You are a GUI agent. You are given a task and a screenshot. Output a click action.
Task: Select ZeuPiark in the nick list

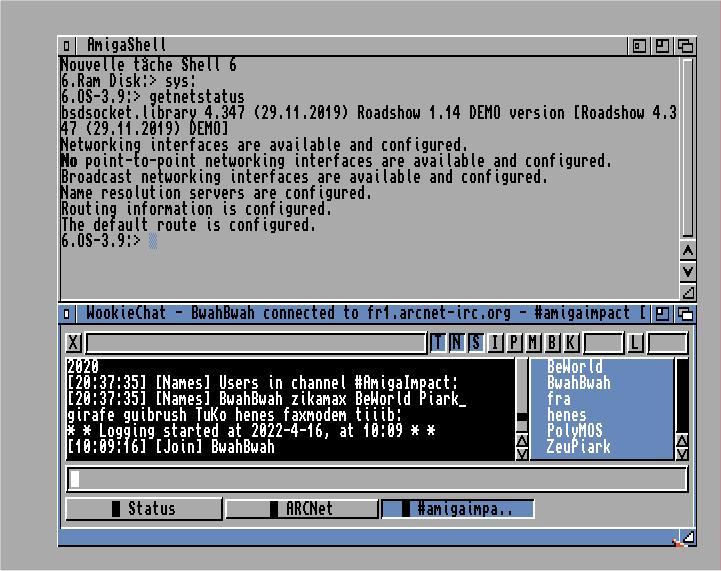pyautogui.click(x=578, y=446)
